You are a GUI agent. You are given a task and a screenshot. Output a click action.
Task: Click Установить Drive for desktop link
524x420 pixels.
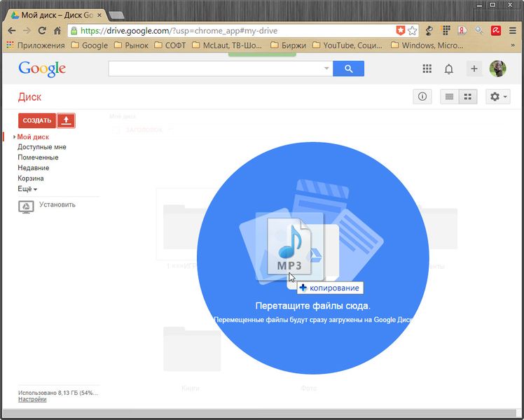(x=57, y=204)
